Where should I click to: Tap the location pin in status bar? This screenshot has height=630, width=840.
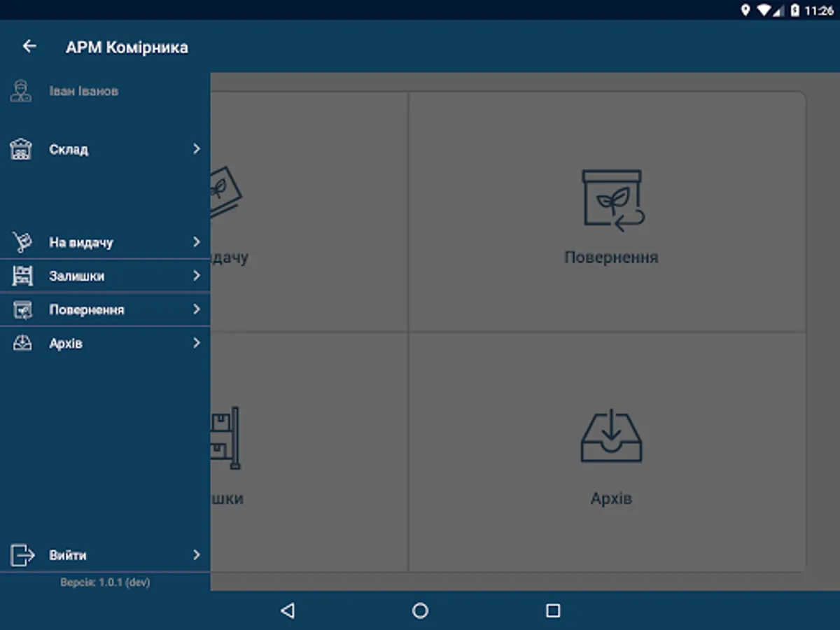click(745, 10)
